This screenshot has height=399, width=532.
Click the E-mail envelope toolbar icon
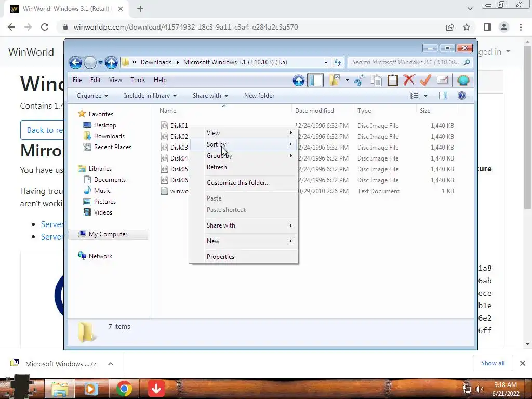pos(443,80)
